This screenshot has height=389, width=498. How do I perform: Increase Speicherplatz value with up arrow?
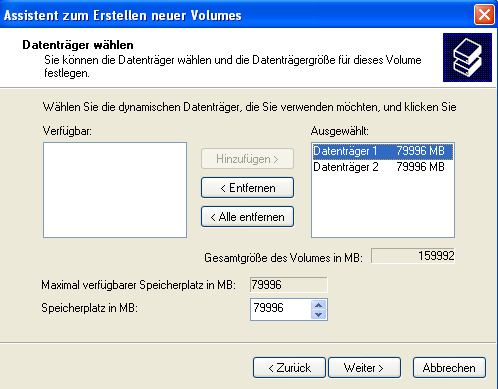319,305
